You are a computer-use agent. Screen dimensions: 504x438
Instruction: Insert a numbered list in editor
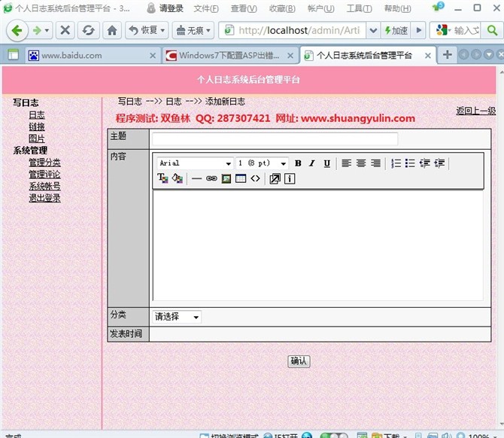(396, 163)
